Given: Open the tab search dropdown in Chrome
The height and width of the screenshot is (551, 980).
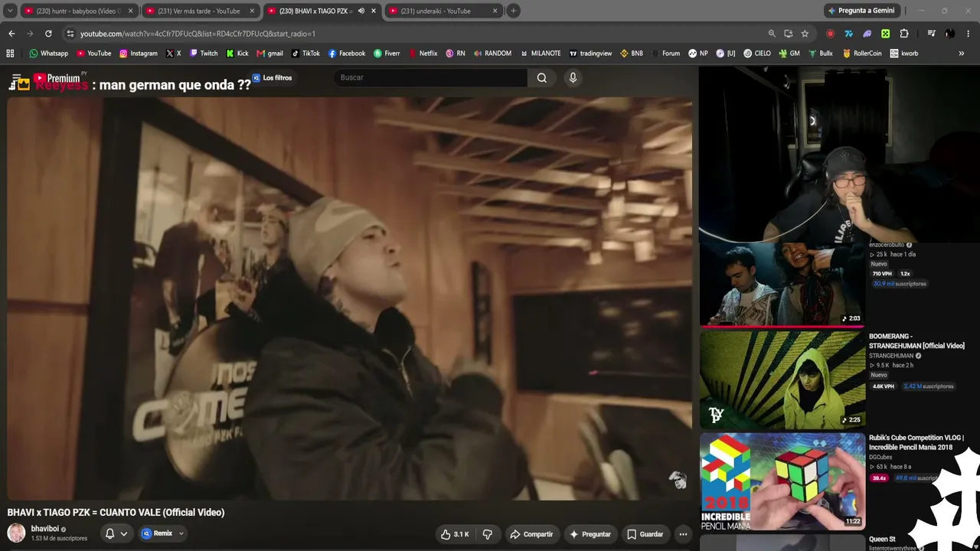Looking at the screenshot, I should [10, 11].
